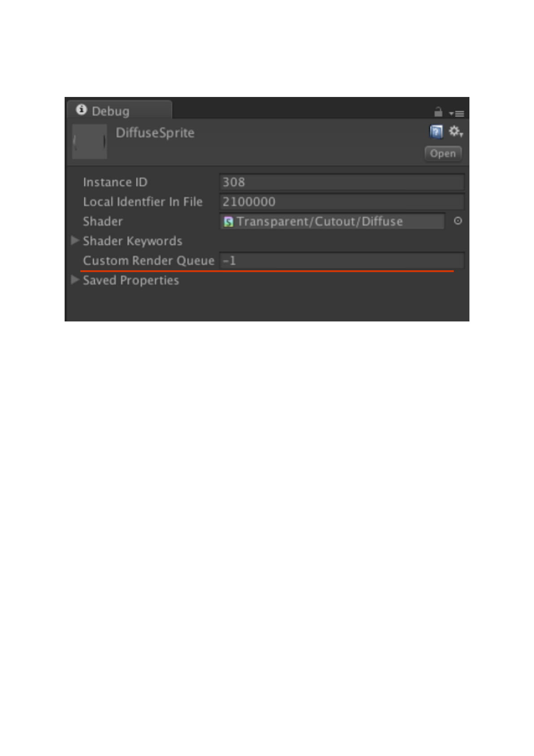
Task: Expand the Saved Properties foldout
Action: [x=75, y=280]
